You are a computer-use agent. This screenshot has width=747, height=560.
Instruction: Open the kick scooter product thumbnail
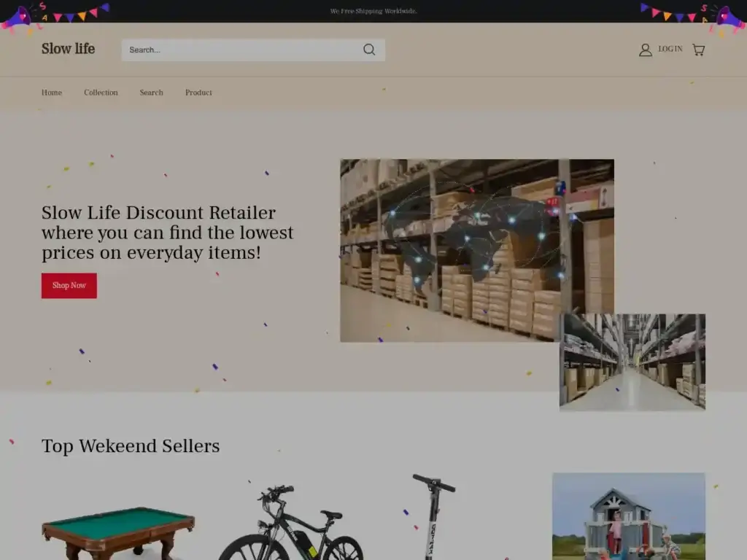434,518
